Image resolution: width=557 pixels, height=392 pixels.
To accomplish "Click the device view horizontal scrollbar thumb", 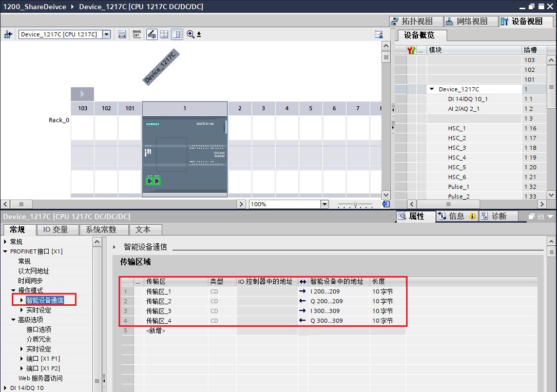I will [22, 204].
